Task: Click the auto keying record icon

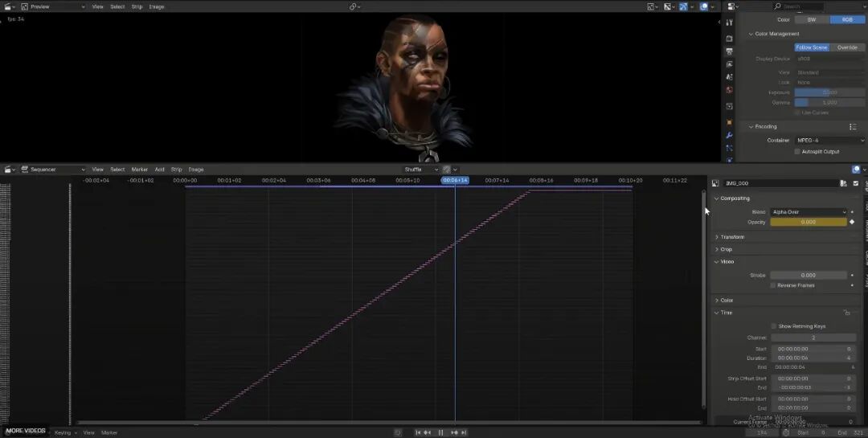Action: tap(398, 432)
